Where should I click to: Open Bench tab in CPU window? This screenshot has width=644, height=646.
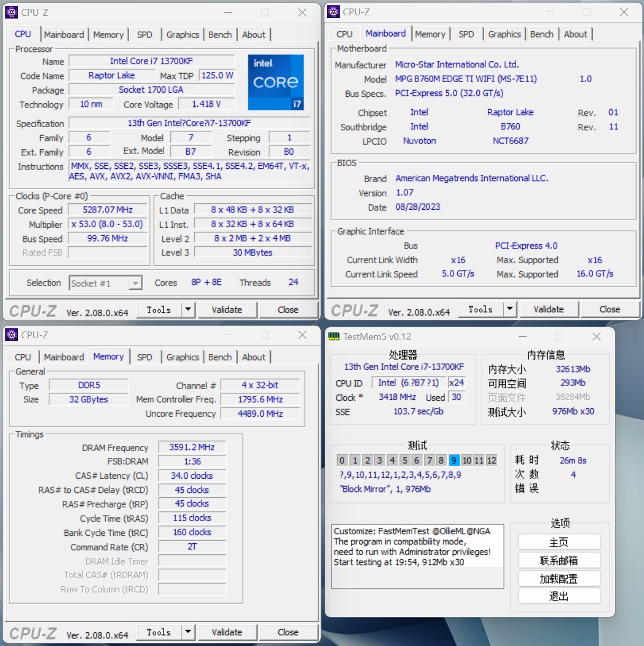220,34
